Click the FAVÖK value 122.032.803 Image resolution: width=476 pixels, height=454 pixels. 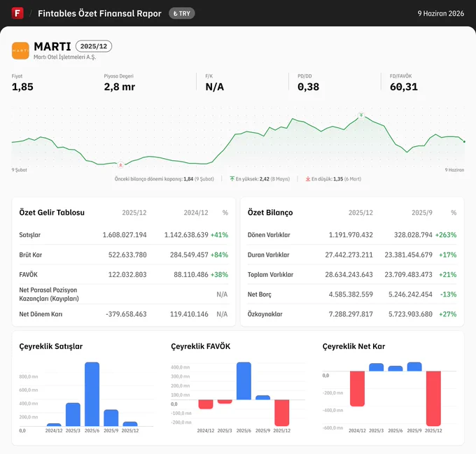click(x=127, y=274)
